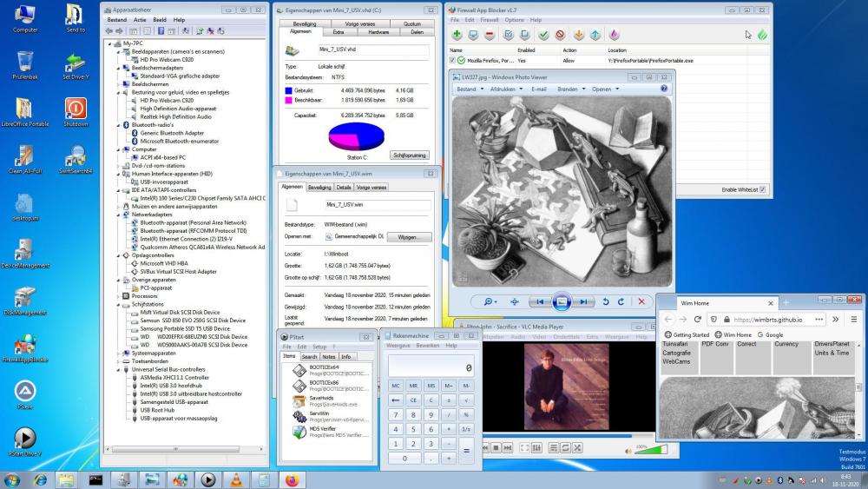Switch to the Hardware tab in disk properties
The height and width of the screenshot is (489, 868).
coord(378,31)
